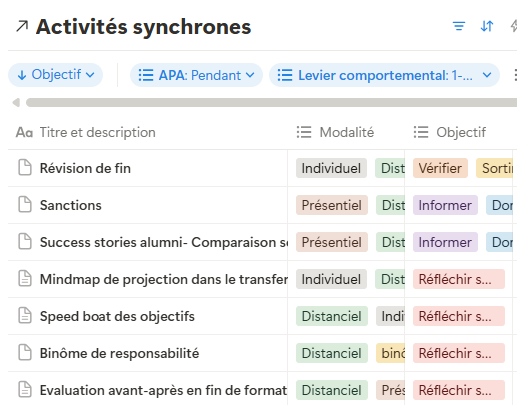Open the APA: Pendant filter dropdown

pyautogui.click(x=196, y=75)
